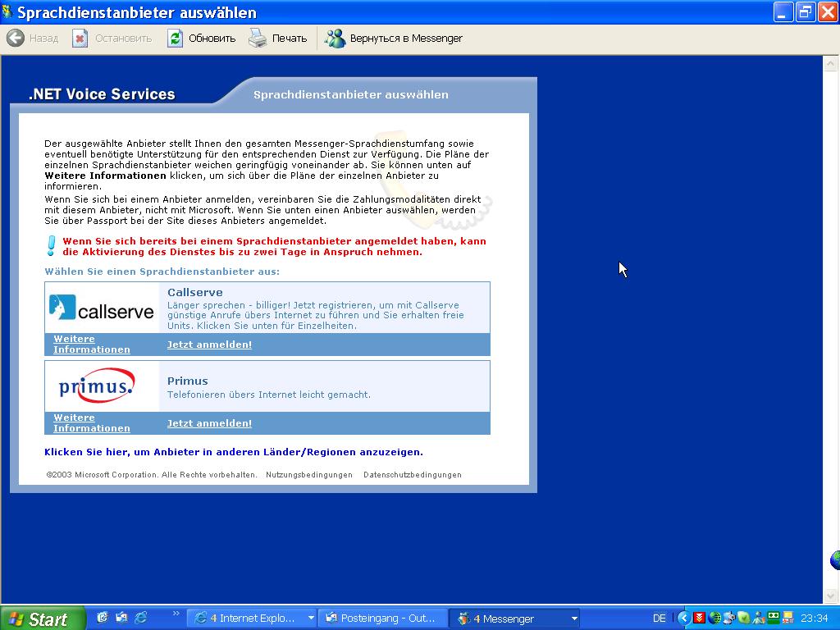Print the page using Печать

coord(277,38)
